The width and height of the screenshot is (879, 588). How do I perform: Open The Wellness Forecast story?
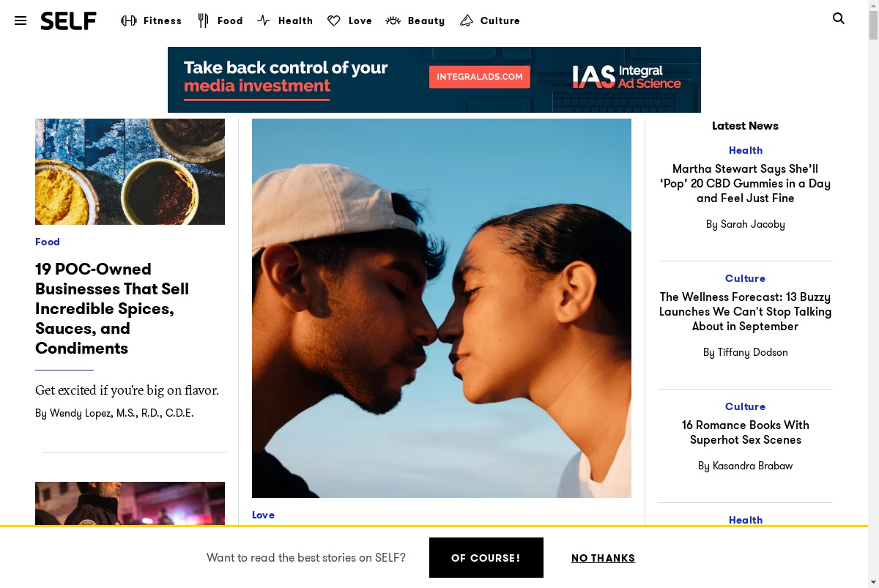[746, 311]
